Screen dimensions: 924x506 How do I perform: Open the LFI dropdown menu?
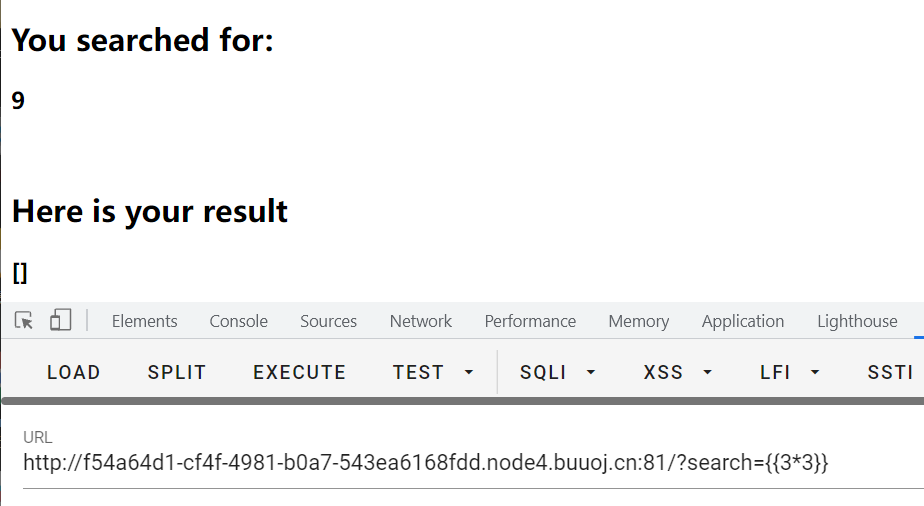pyautogui.click(x=790, y=372)
